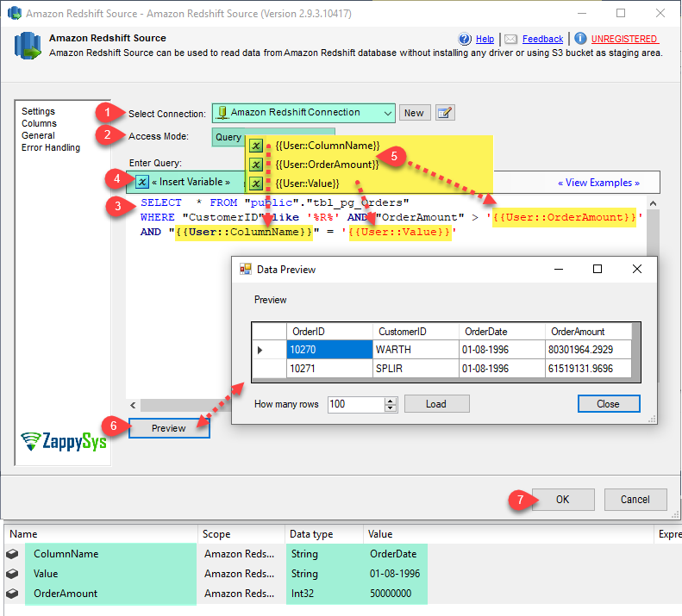
Task: Click the How many rows input field
Action: click(x=357, y=404)
